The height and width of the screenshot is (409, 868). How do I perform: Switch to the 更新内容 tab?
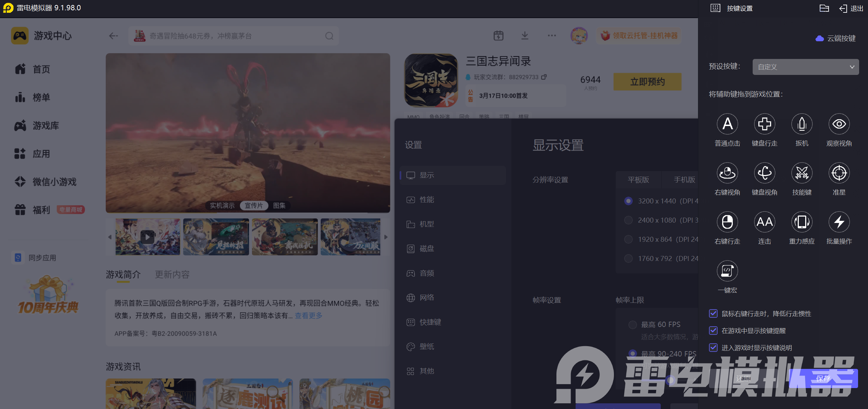coord(172,274)
